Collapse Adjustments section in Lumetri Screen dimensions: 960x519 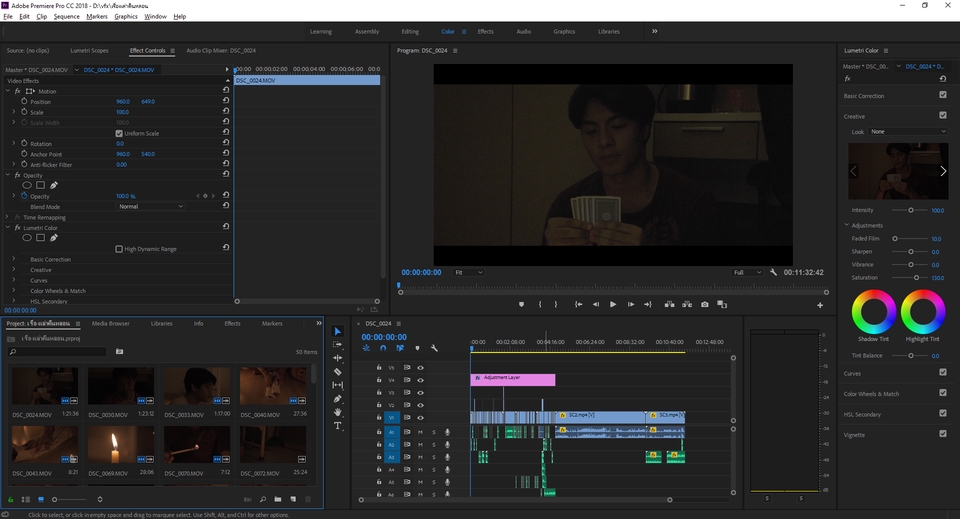point(847,225)
